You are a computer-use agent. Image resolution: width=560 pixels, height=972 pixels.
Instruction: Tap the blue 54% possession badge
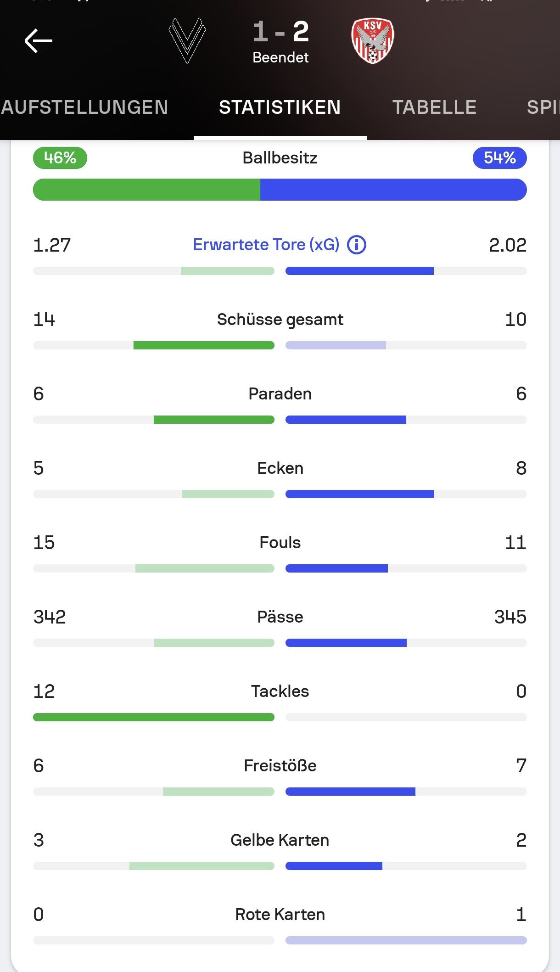pyautogui.click(x=500, y=158)
